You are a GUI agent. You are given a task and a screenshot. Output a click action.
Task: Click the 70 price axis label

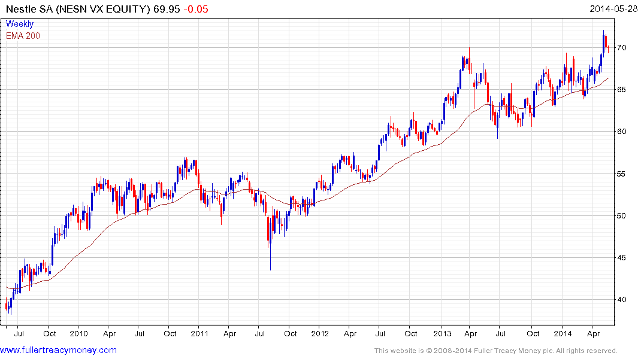621,48
